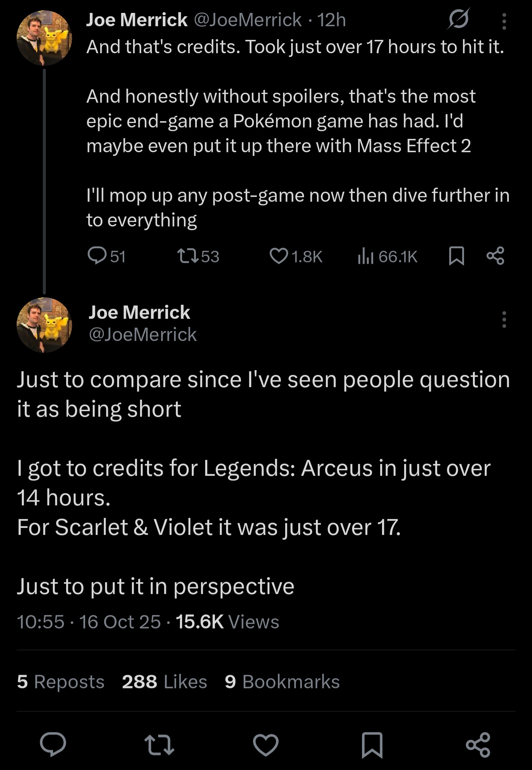Image resolution: width=532 pixels, height=770 pixels.
Task: Open the @JoeMerrick handle on the main tweet
Action: point(143,335)
